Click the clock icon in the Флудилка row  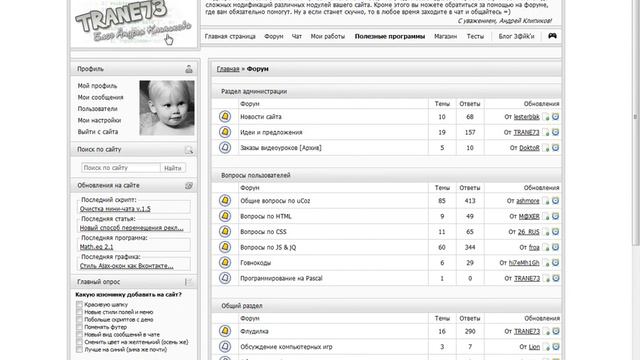[x=556, y=331]
